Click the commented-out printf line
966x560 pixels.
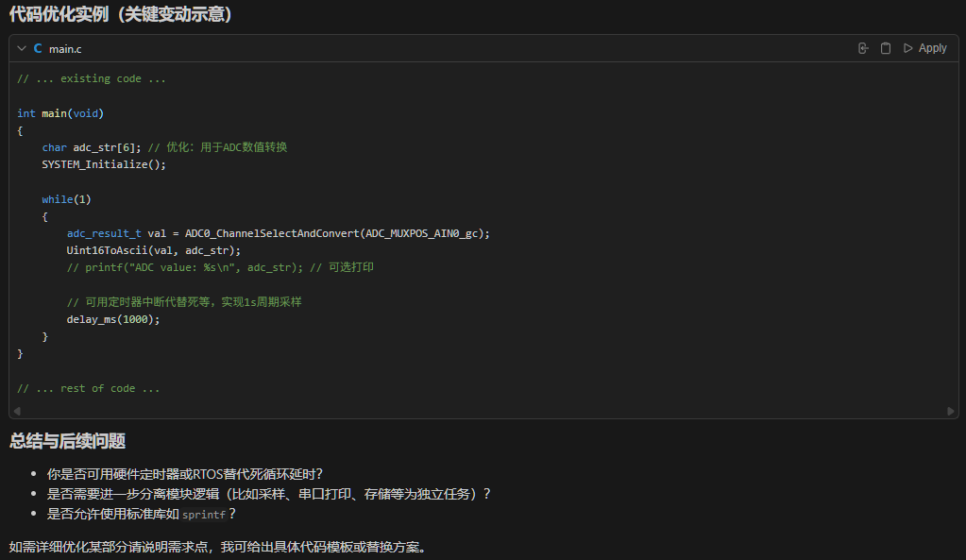coord(221,267)
